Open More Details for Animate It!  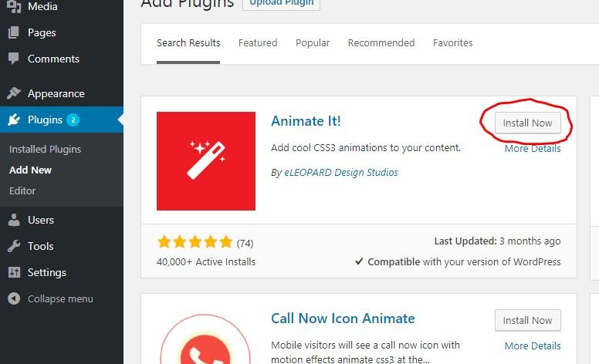tap(533, 148)
